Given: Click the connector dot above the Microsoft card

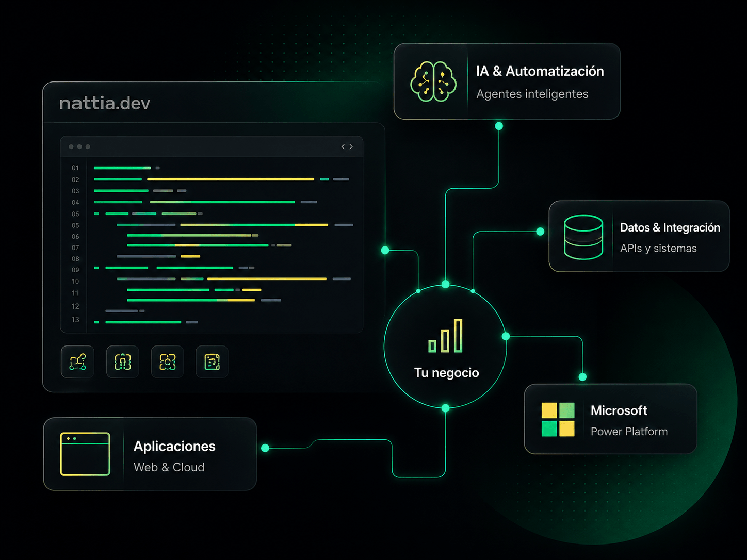Looking at the screenshot, I should click(x=582, y=377).
